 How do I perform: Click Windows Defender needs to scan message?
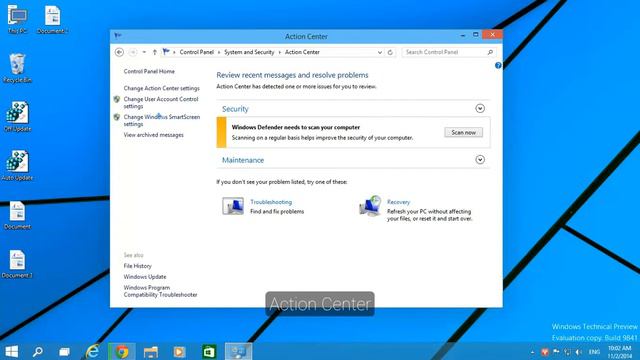coord(296,127)
